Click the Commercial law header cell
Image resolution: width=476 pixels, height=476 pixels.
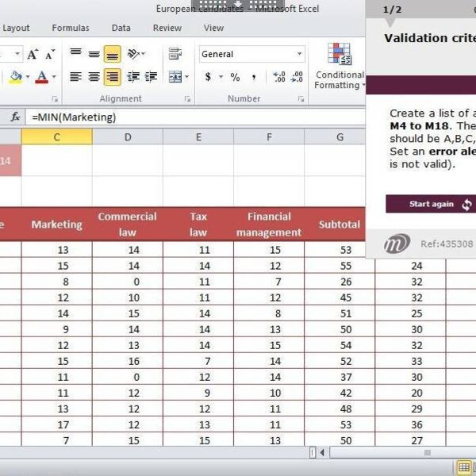[x=128, y=225]
